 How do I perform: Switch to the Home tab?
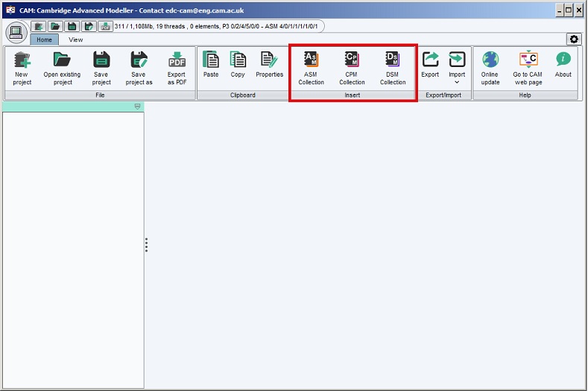pos(44,39)
